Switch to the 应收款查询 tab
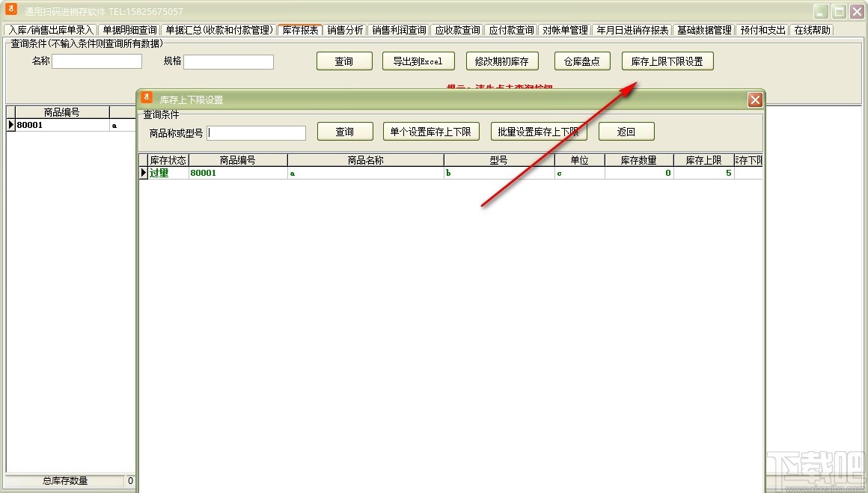 (457, 31)
